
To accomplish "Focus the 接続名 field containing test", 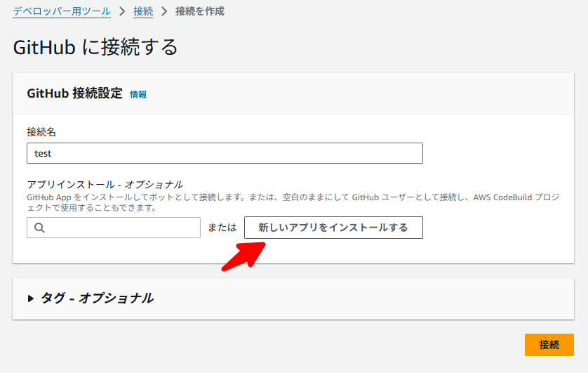I will click(225, 153).
